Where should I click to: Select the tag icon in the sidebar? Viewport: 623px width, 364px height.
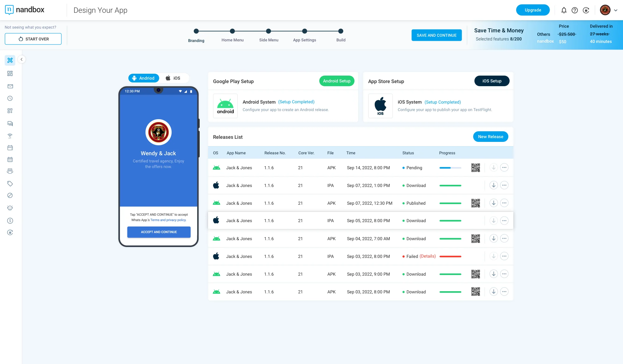[10, 184]
